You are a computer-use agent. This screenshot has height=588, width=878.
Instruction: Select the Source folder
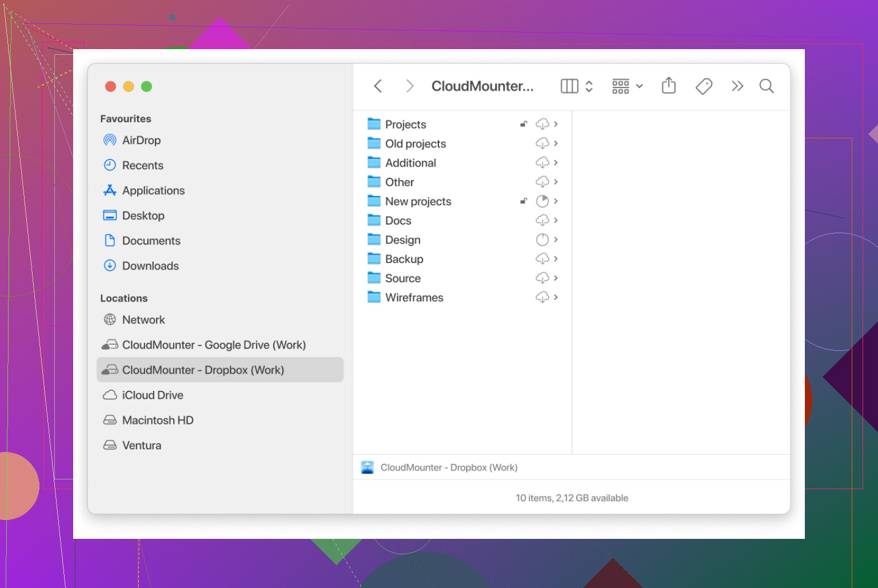click(x=462, y=278)
